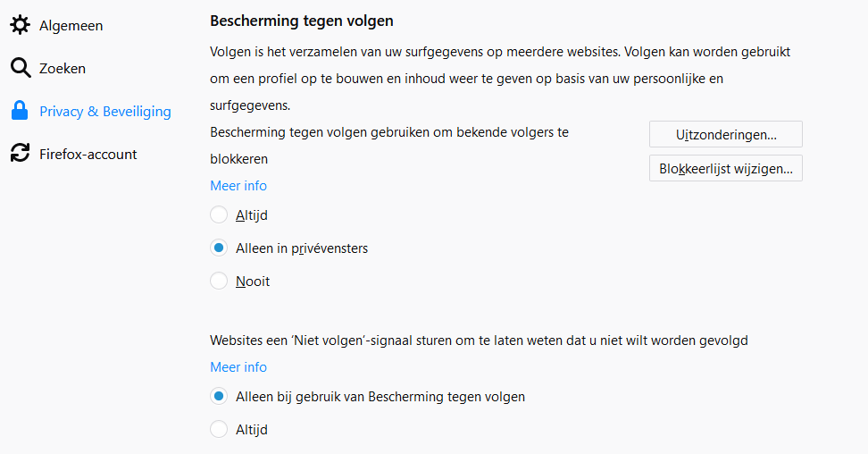
Task: Select Altijd radio for tracking protection
Action: 219,214
